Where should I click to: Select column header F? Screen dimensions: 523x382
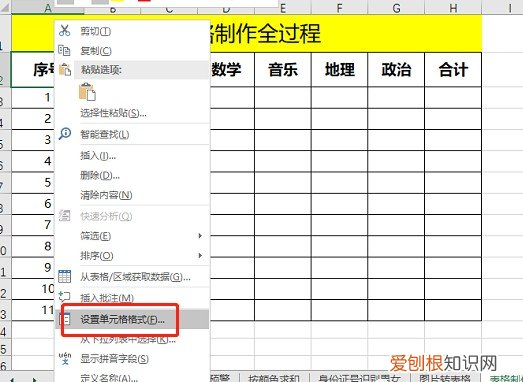pos(339,7)
